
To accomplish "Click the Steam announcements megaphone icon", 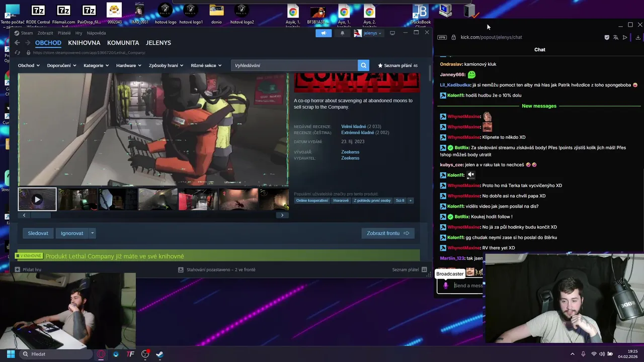I will [324, 33].
